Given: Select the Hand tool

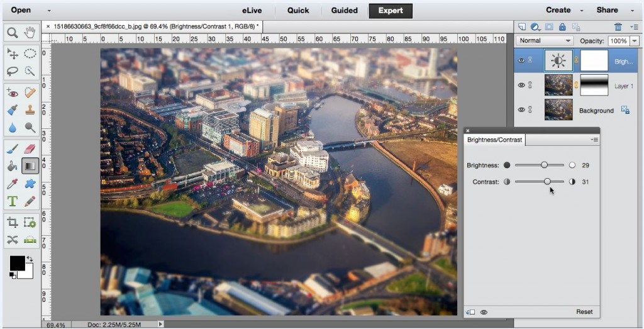Looking at the screenshot, I should pyautogui.click(x=30, y=33).
